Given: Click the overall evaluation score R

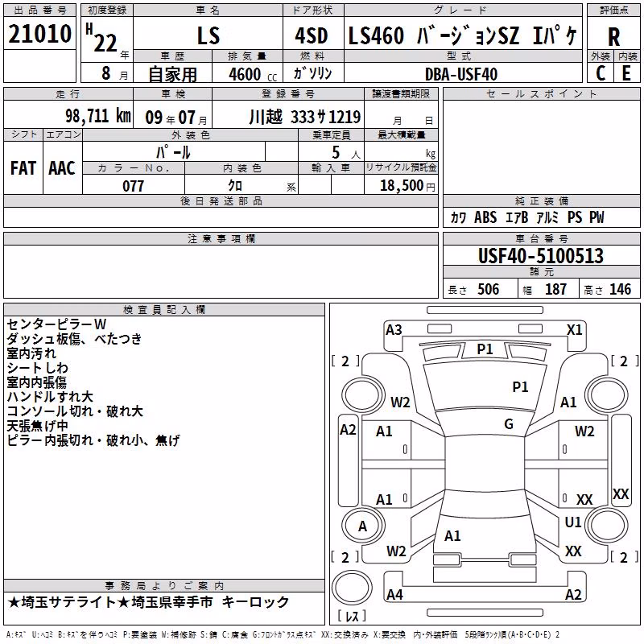Looking at the screenshot, I should point(613,37).
